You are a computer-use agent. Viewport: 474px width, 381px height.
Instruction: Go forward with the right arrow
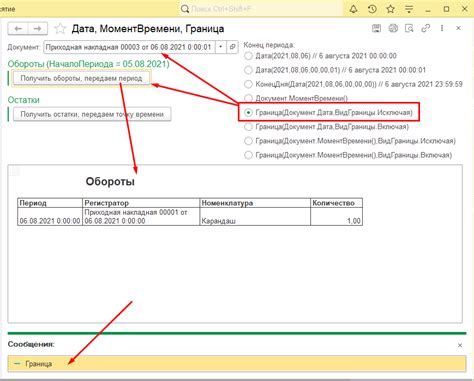[38, 29]
